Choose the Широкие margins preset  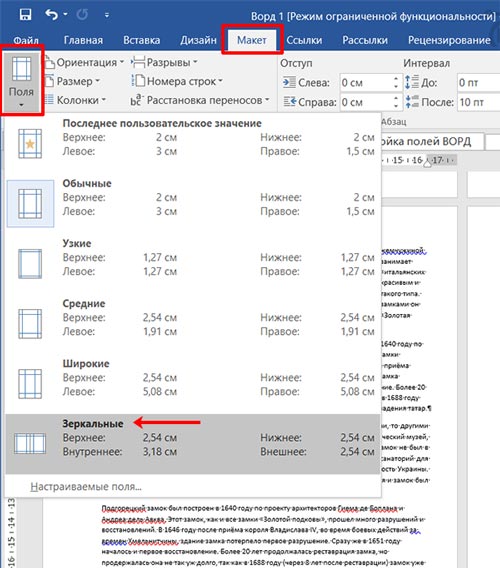coord(193,384)
